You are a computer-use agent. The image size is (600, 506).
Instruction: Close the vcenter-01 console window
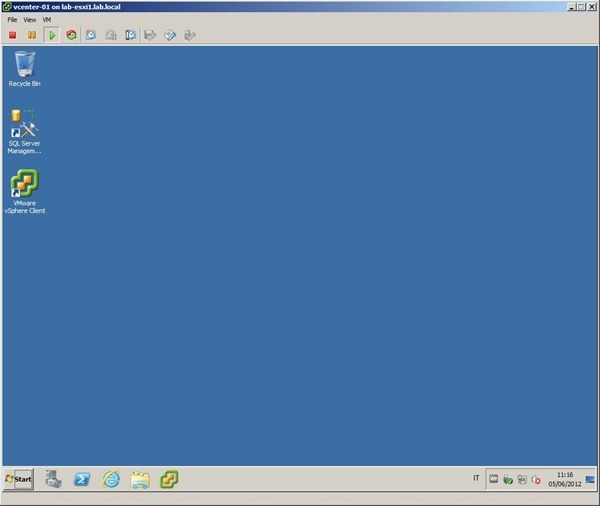(x=591, y=7)
